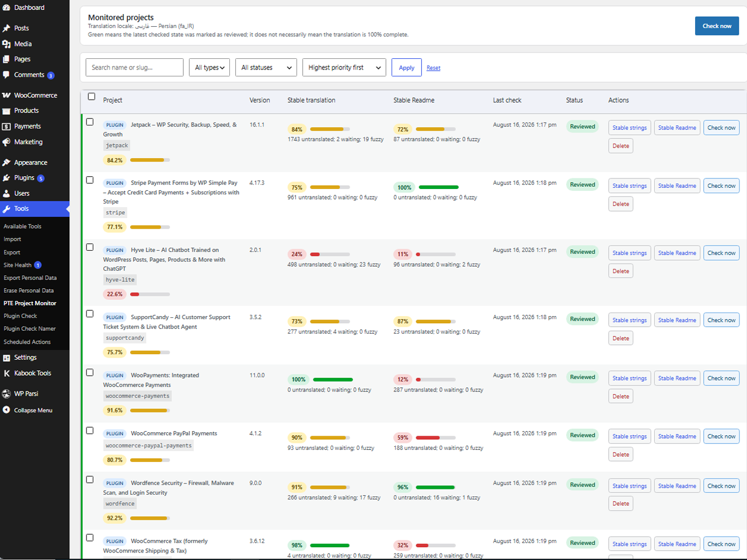Click Stripe stable readme 100% progress bar
The image size is (747, 560).
tap(439, 187)
